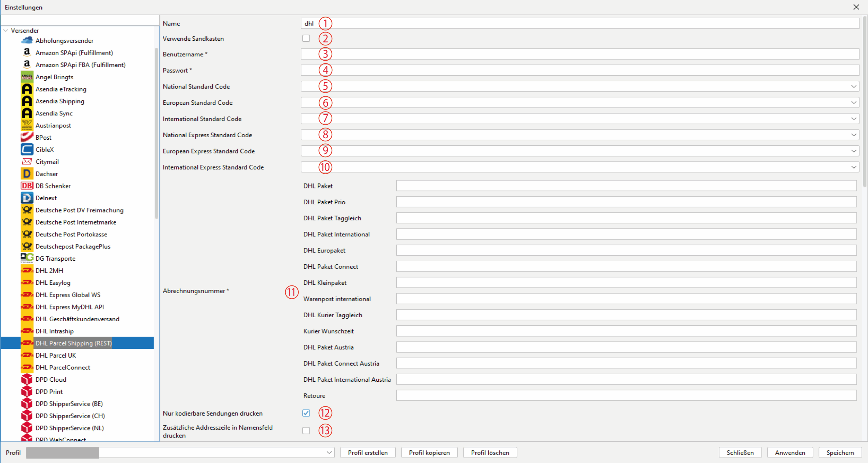Select the Citymail envelope icon
Viewport: 868px width, 463px height.
(x=27, y=162)
